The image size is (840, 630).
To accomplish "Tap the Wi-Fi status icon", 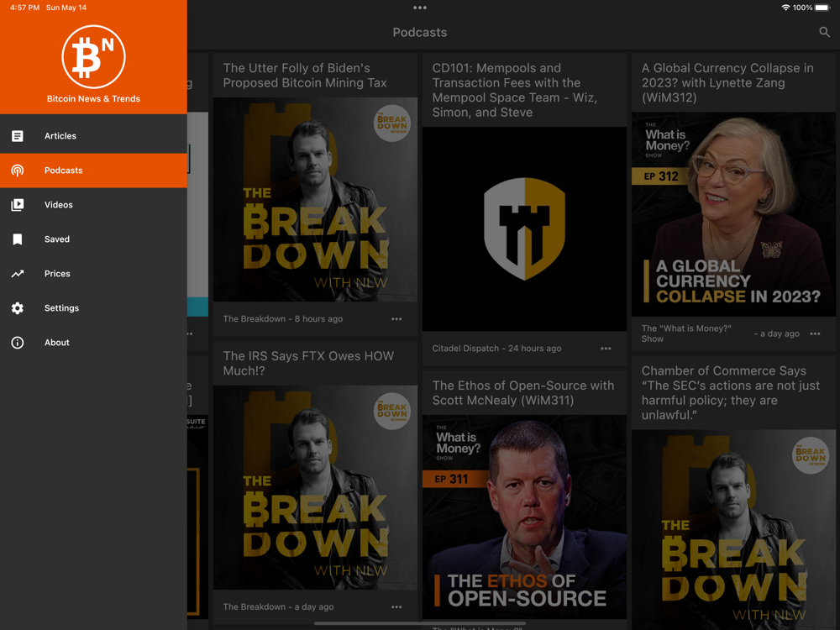I will click(x=785, y=8).
